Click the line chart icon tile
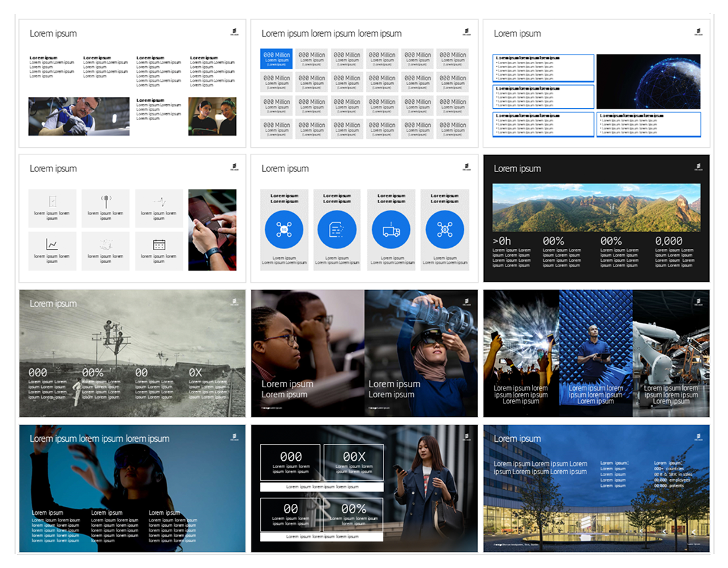This screenshot has width=728, height=568. (x=52, y=251)
